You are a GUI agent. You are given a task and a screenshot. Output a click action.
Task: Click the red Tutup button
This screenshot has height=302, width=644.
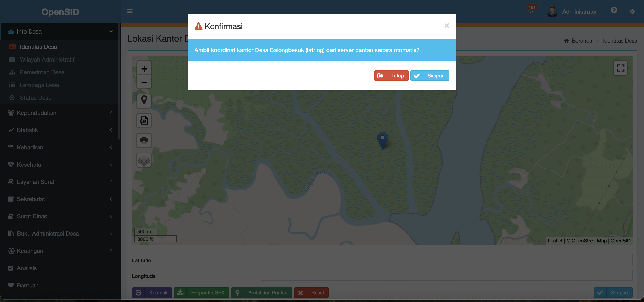point(391,76)
